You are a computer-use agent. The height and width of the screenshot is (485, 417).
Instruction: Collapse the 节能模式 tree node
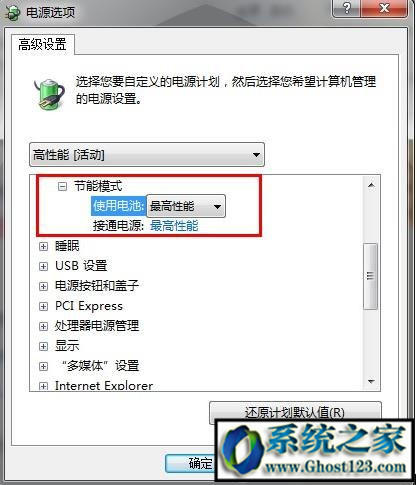62,187
